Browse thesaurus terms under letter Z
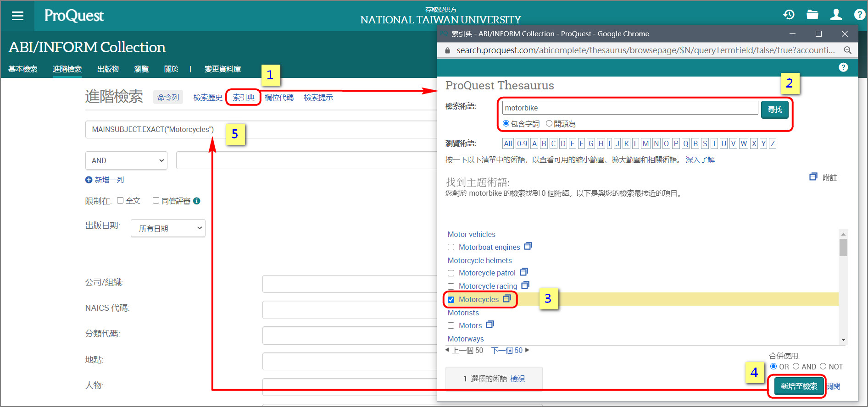Image resolution: width=868 pixels, height=407 pixels. pos(773,143)
